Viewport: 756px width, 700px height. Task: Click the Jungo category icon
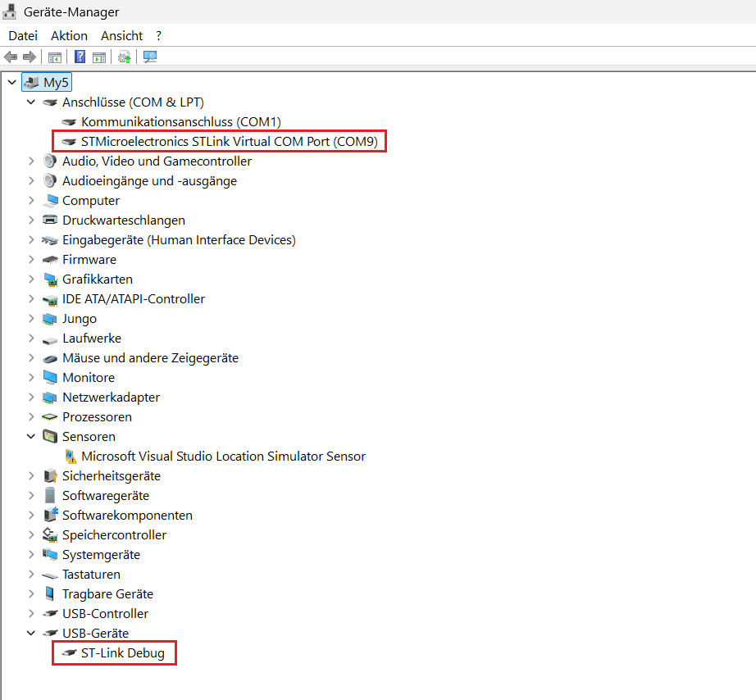pos(50,319)
